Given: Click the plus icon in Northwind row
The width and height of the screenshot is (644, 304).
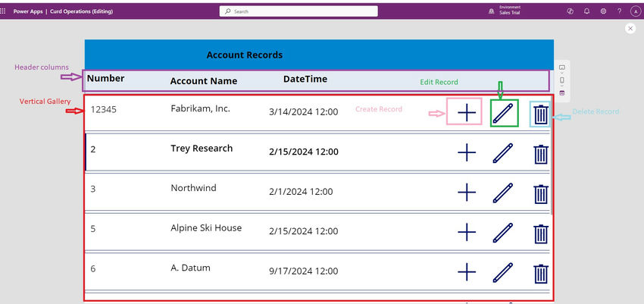Looking at the screenshot, I should coord(467,193).
